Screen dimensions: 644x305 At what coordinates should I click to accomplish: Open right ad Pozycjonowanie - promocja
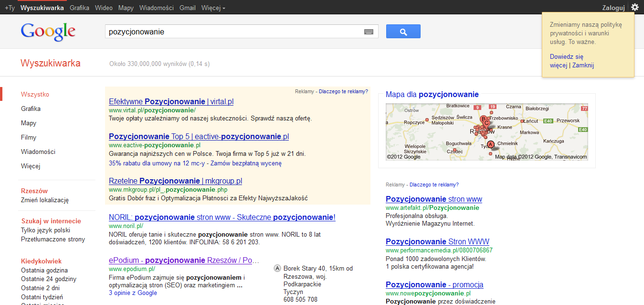tap(434, 284)
